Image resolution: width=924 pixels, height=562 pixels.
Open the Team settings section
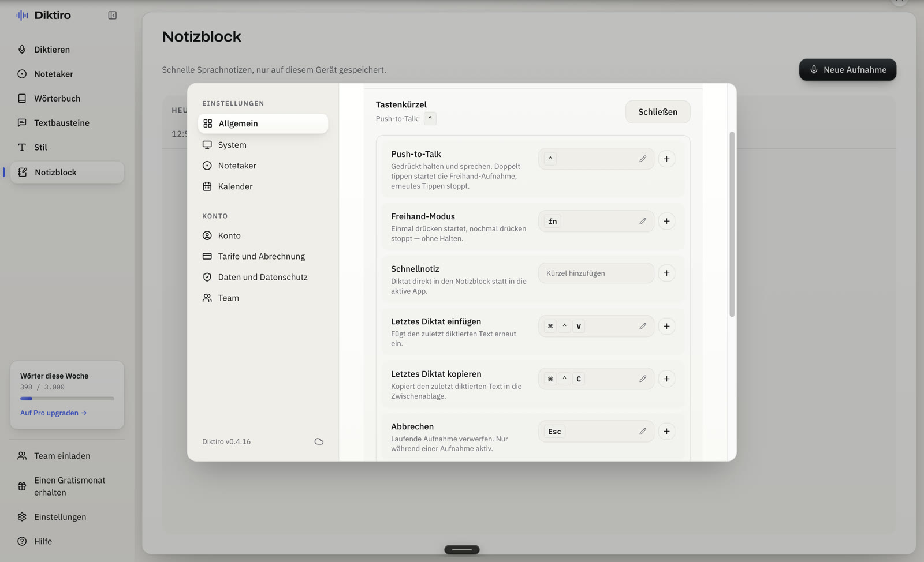click(263, 298)
